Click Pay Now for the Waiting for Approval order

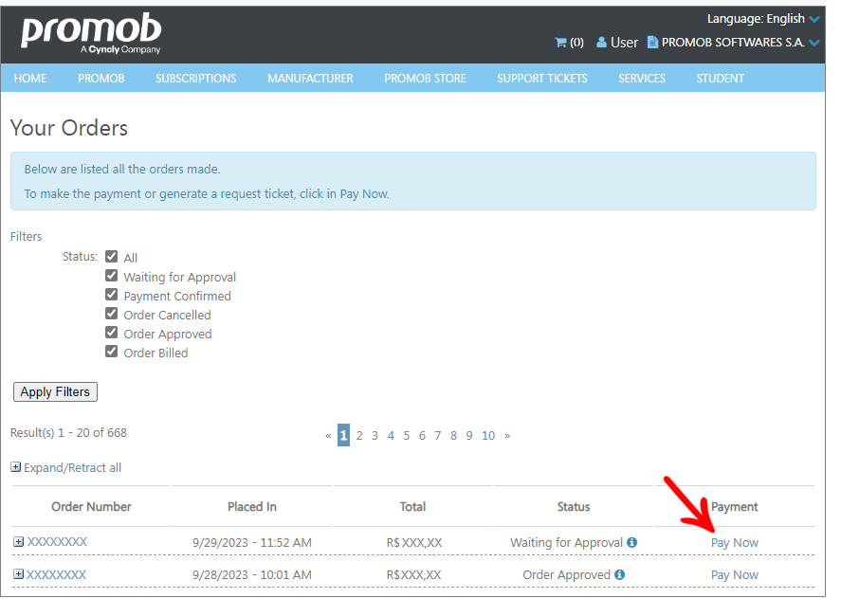pyautogui.click(x=734, y=542)
